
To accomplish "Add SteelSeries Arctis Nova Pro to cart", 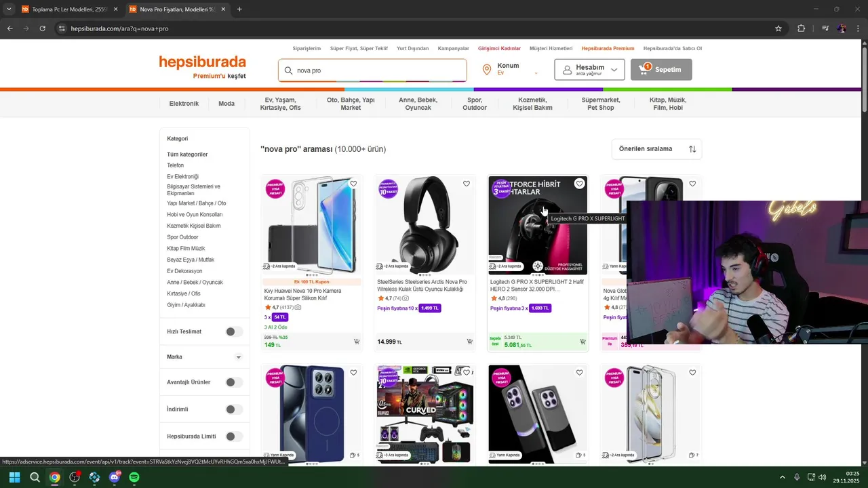I will pos(469,342).
